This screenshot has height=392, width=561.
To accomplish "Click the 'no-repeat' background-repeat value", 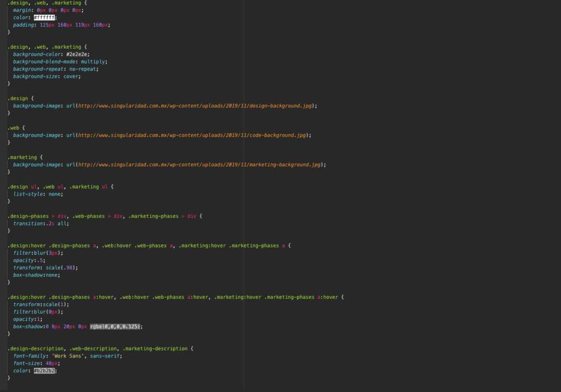I will [83, 69].
